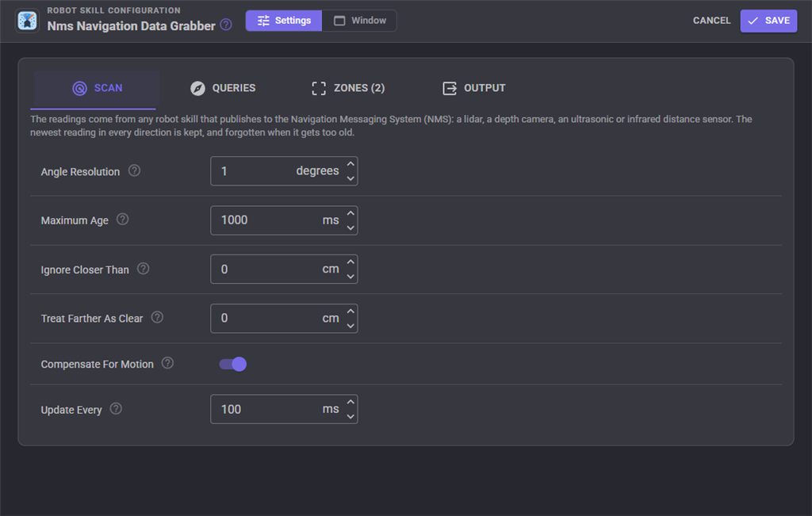Save the skill configuration
Screen dimensions: 812x516
[x=768, y=21]
